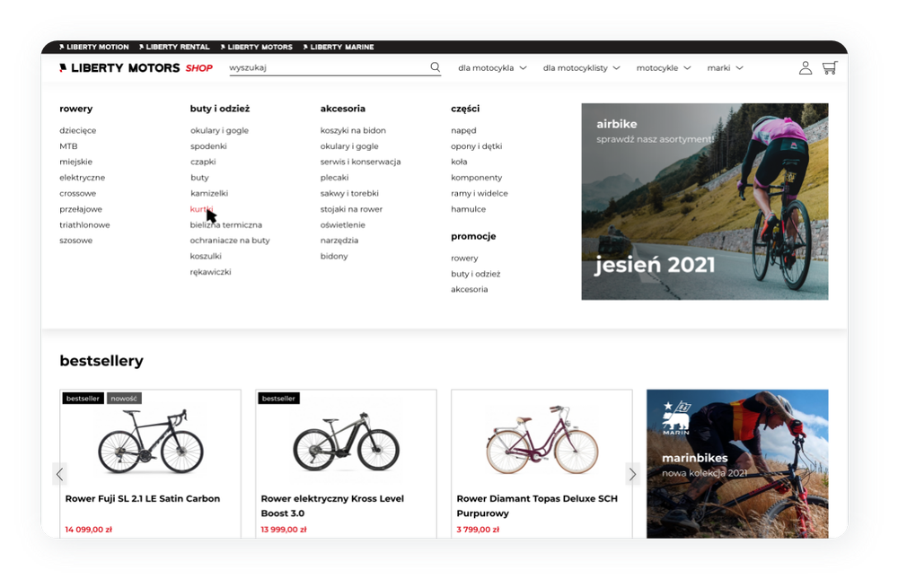
Task: Expand the "dla motocykla" dropdown
Action: (492, 68)
